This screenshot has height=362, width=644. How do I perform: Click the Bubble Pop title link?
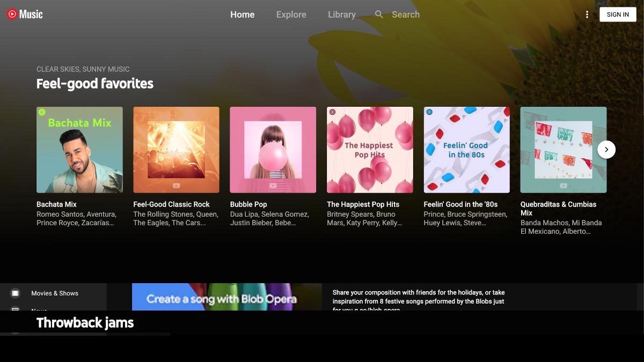(248, 204)
